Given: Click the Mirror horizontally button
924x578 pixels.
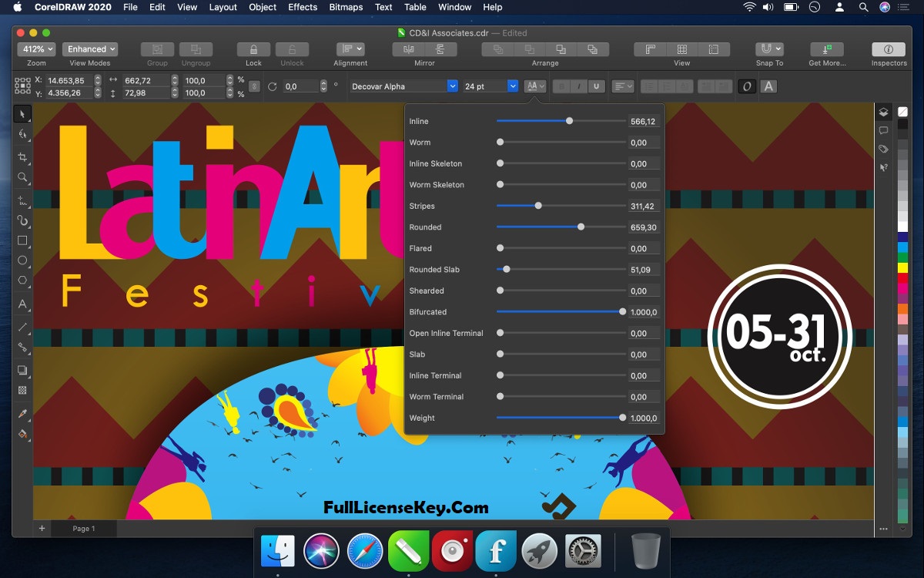Looking at the screenshot, I should (408, 49).
